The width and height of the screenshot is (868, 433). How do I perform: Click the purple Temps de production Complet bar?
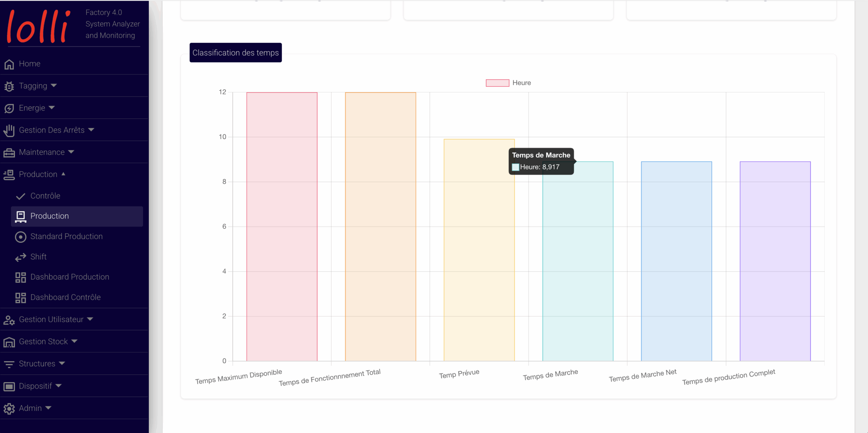coord(775,261)
